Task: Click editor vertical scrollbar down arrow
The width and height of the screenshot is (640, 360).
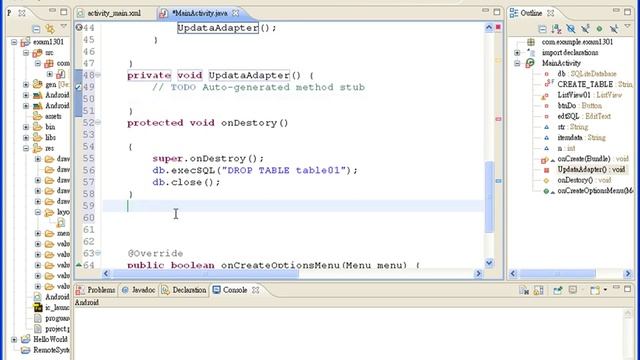Action: pos(489,263)
